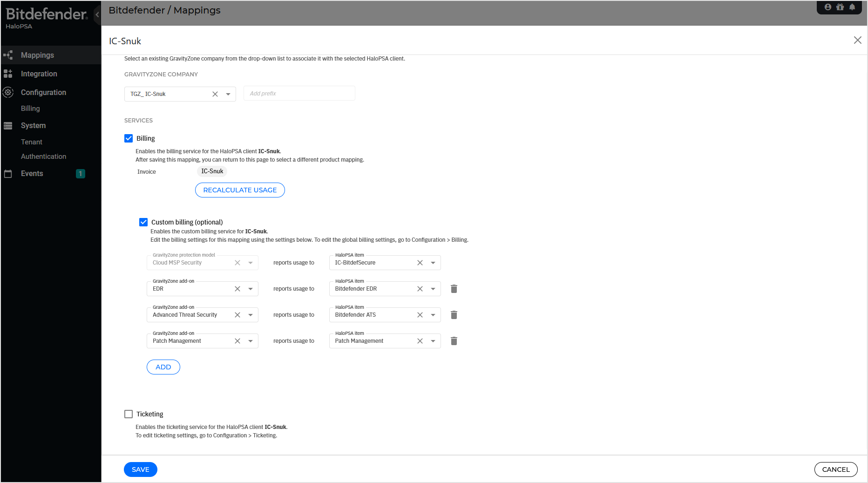Collapse the left sidebar with arrow

tap(97, 14)
